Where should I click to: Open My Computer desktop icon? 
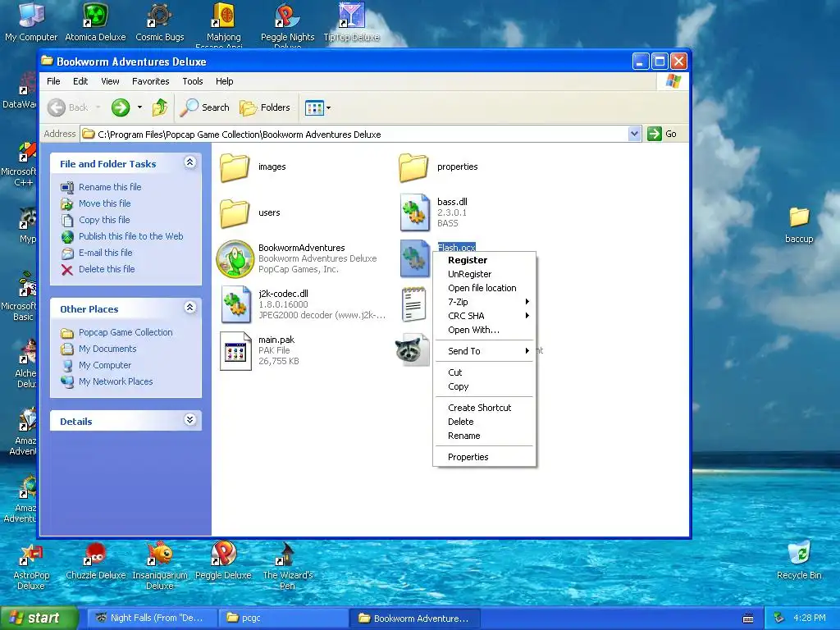[x=31, y=22]
